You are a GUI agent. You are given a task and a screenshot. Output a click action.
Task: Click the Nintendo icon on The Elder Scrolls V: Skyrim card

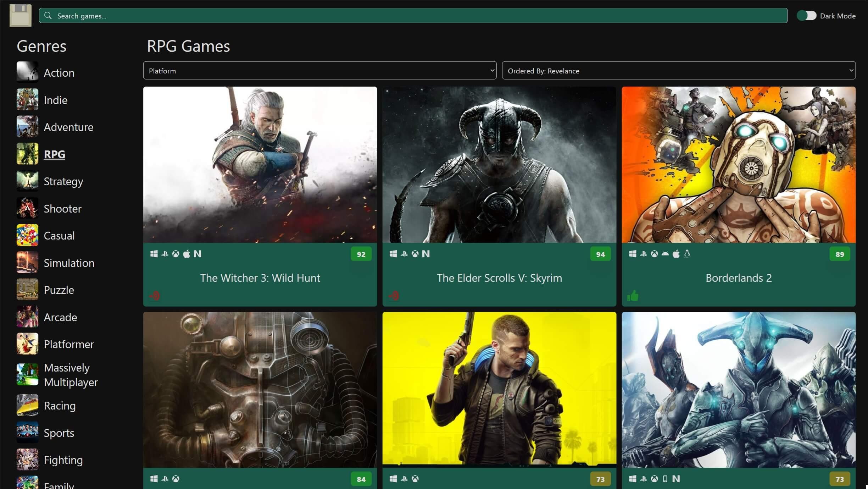pyautogui.click(x=426, y=254)
